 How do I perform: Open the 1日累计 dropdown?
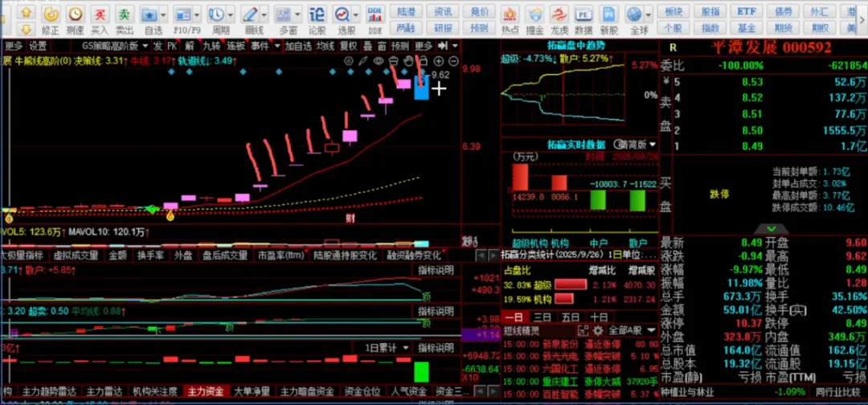pos(387,348)
